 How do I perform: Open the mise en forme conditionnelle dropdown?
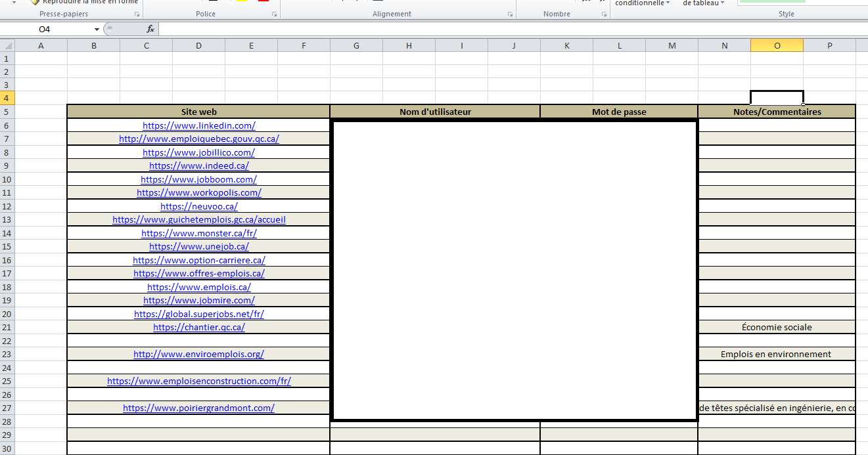click(x=643, y=3)
